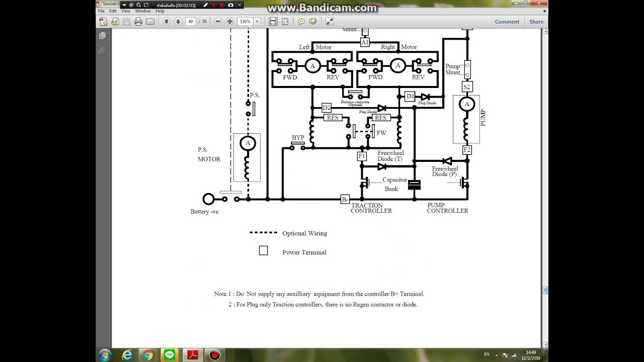Toggle read mode expand icon
The image size is (644, 362).
330,22
